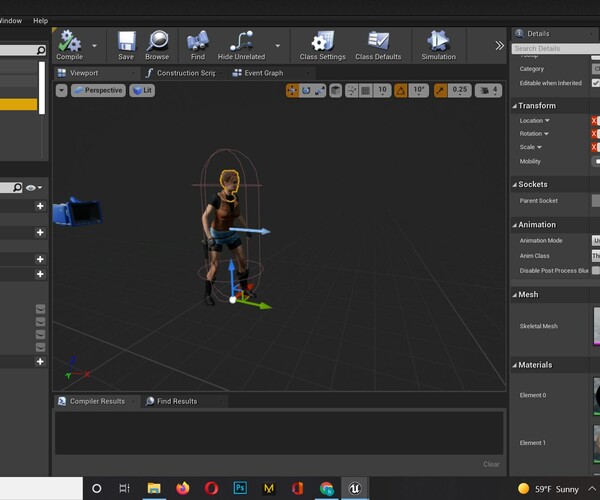Toggle scale snapping
Viewport: 600px width, 500px height.
click(x=440, y=91)
